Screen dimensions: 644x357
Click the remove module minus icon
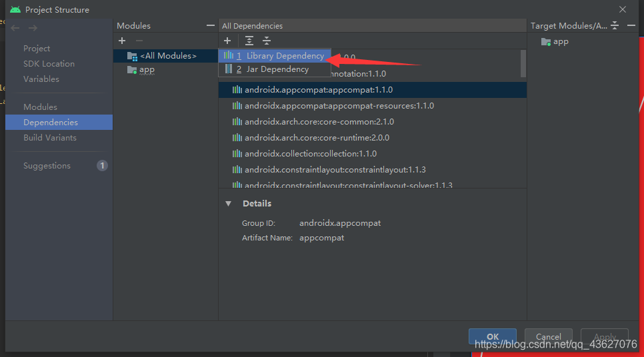click(139, 41)
